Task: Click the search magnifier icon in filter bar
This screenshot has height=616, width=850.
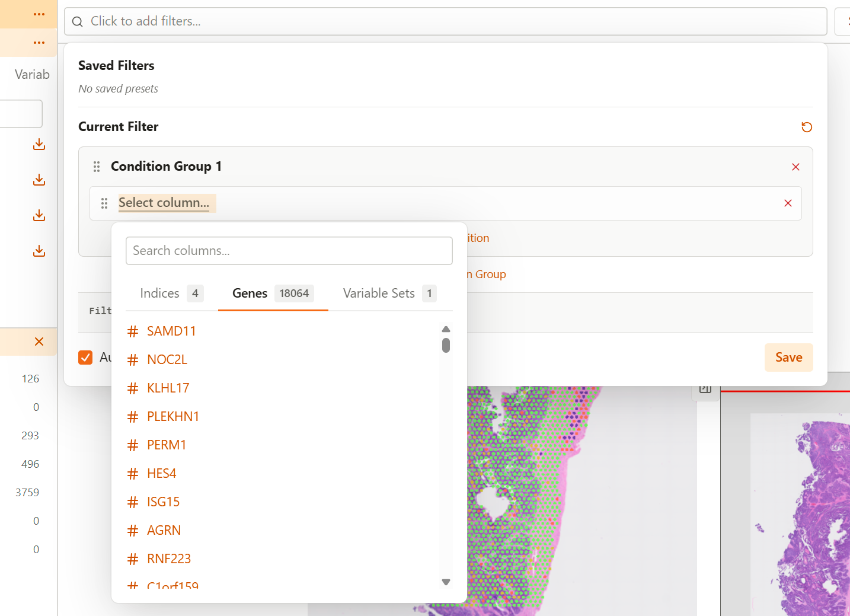Action: (x=78, y=22)
